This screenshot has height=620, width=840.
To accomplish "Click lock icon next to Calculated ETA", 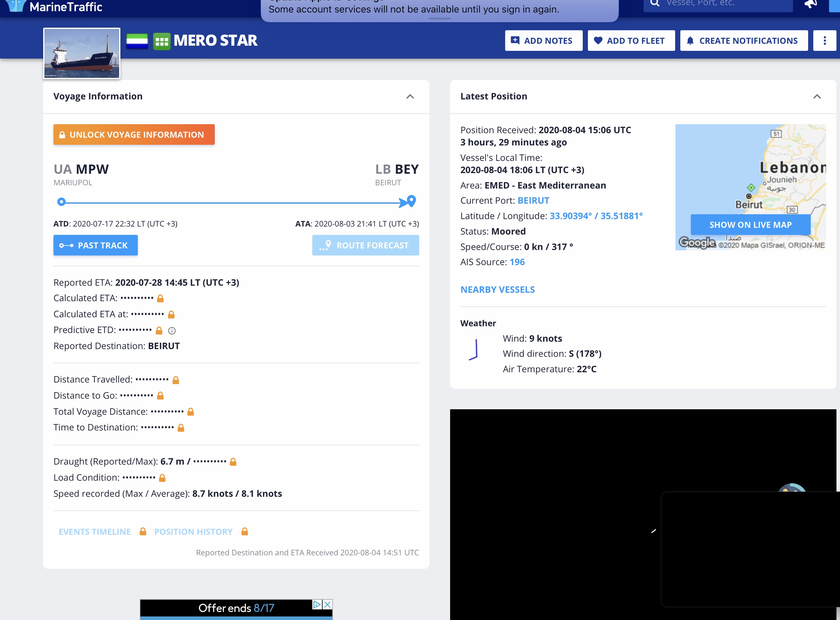I will (160, 298).
